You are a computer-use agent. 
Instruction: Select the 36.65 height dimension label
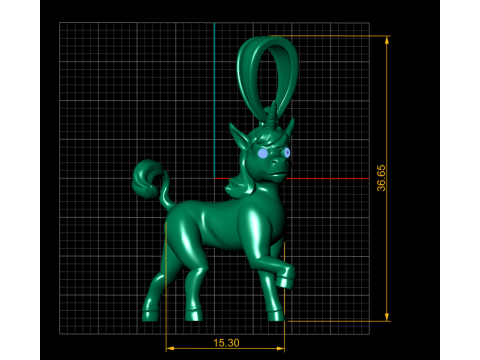click(381, 178)
